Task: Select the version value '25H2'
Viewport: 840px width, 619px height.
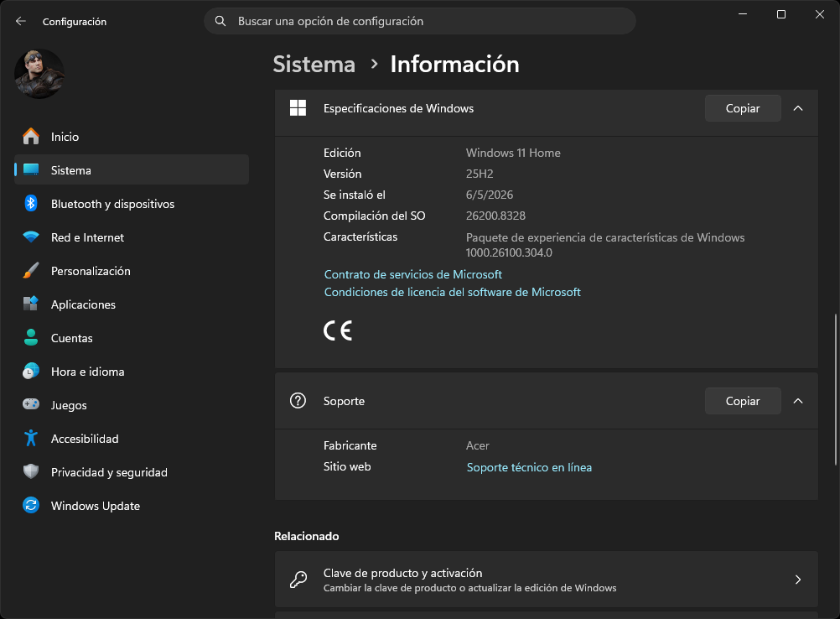Action: pyautogui.click(x=480, y=174)
